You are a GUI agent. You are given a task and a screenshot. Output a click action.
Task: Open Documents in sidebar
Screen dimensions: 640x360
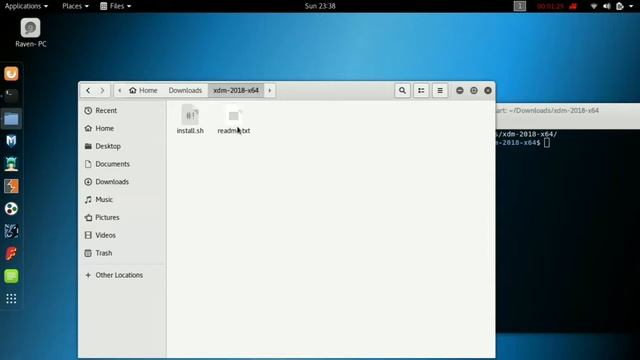122,164
